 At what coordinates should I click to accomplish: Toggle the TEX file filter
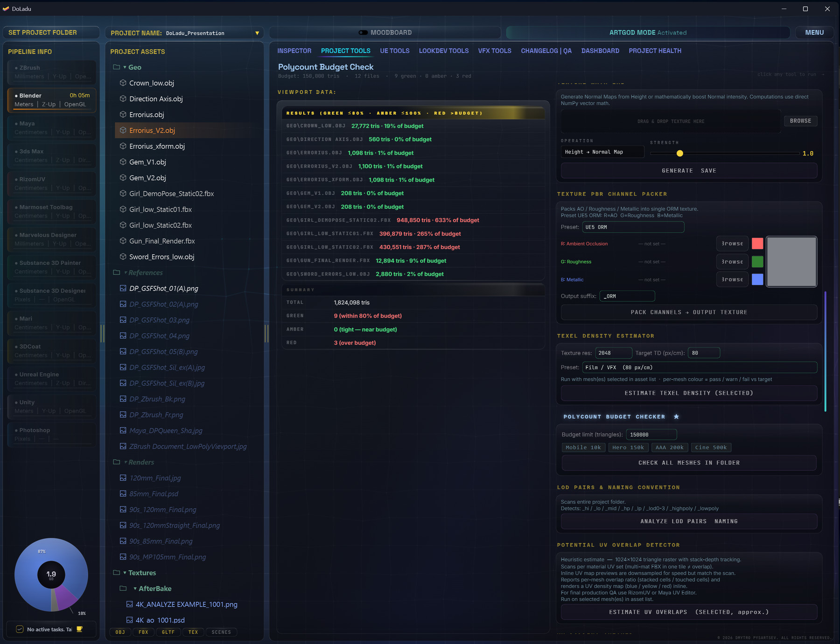point(193,632)
